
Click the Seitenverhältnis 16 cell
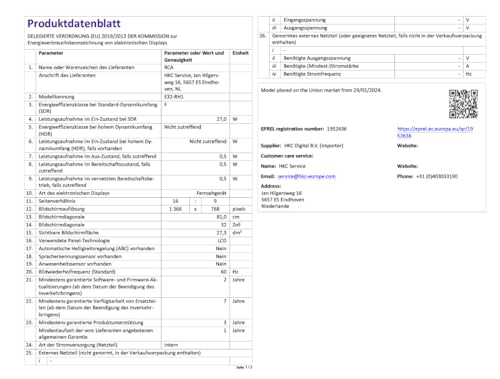coord(175,201)
